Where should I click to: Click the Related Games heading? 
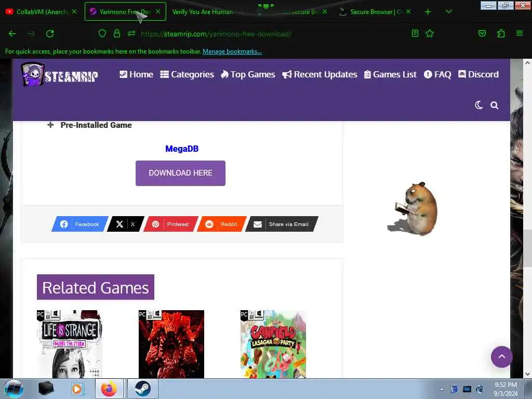pos(96,287)
